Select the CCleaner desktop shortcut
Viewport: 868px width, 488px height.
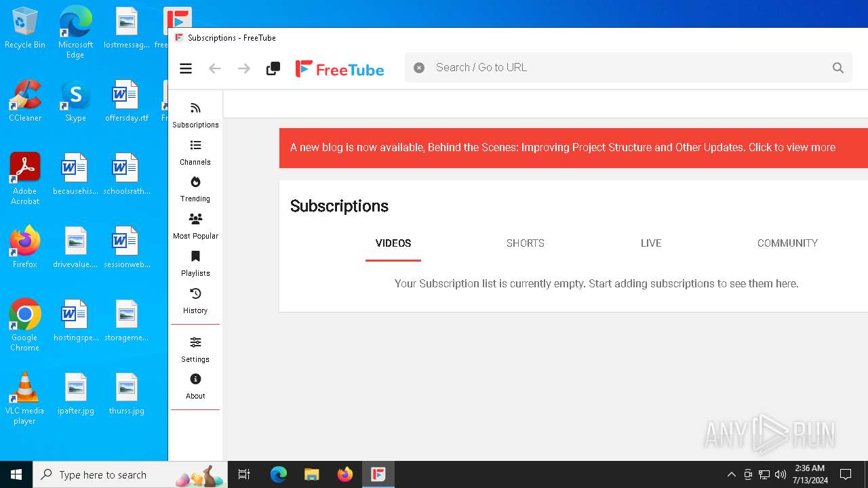[x=25, y=101]
